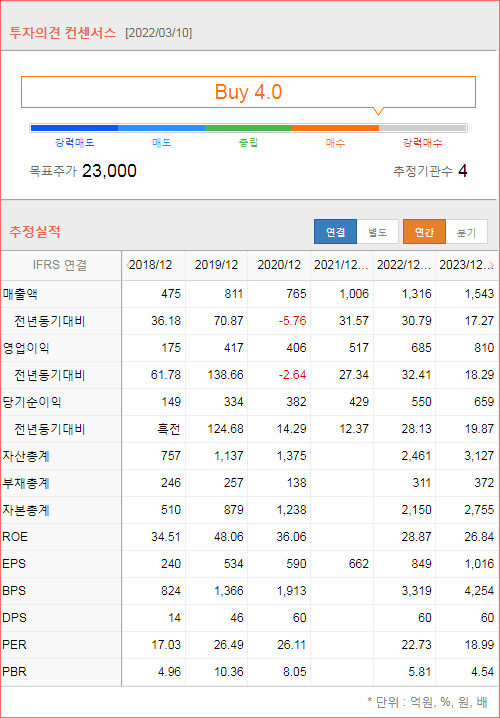Click EPS value 662 for 2021/12
The height and width of the screenshot is (718, 500).
359,564
